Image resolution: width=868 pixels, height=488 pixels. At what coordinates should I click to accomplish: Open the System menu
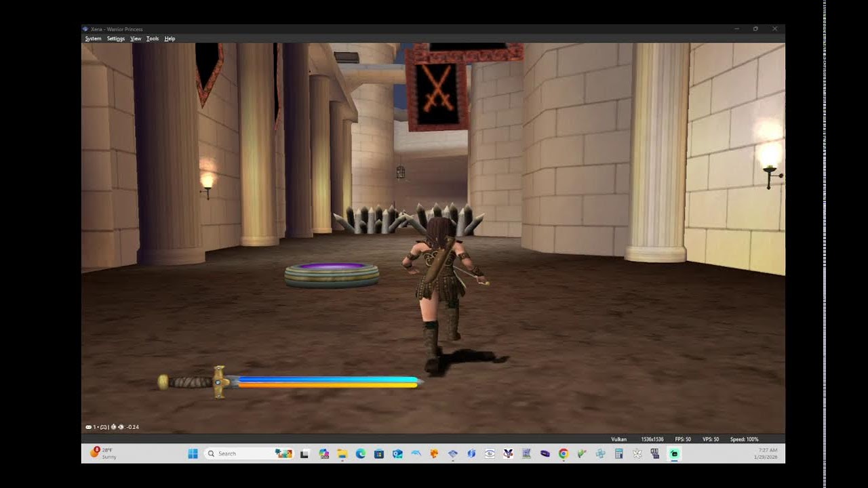coord(93,39)
